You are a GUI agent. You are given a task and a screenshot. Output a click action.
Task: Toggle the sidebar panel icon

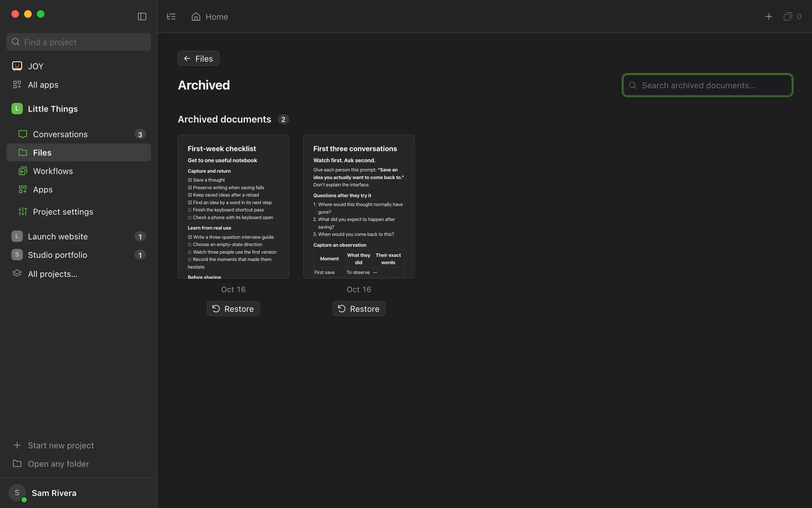pos(142,17)
